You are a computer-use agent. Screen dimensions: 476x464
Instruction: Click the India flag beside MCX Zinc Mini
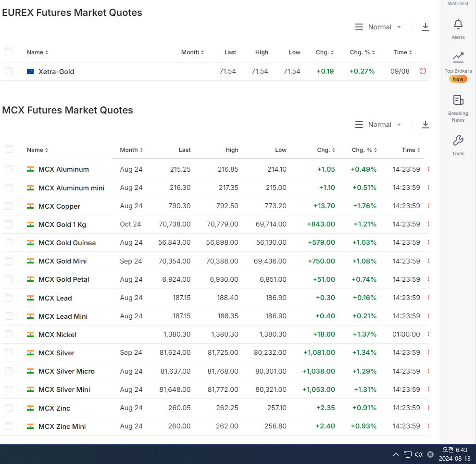30,426
